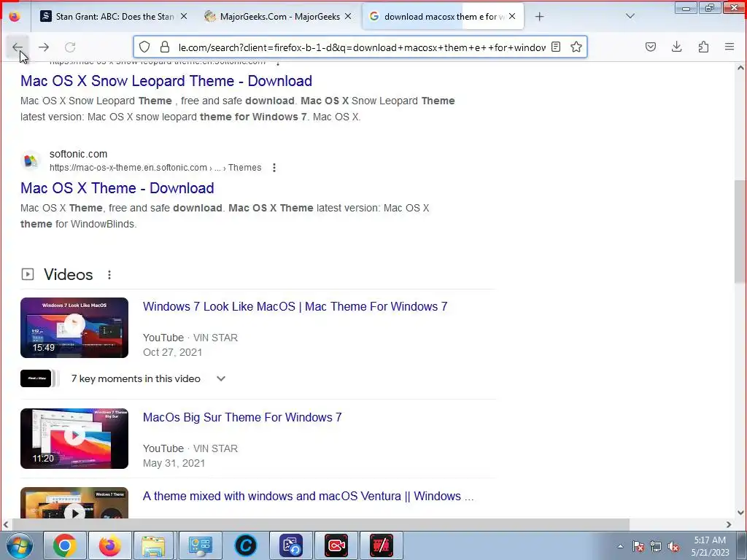Click horizontal scrollbar left arrow
Image resolution: width=747 pixels, height=560 pixels.
click(x=6, y=524)
